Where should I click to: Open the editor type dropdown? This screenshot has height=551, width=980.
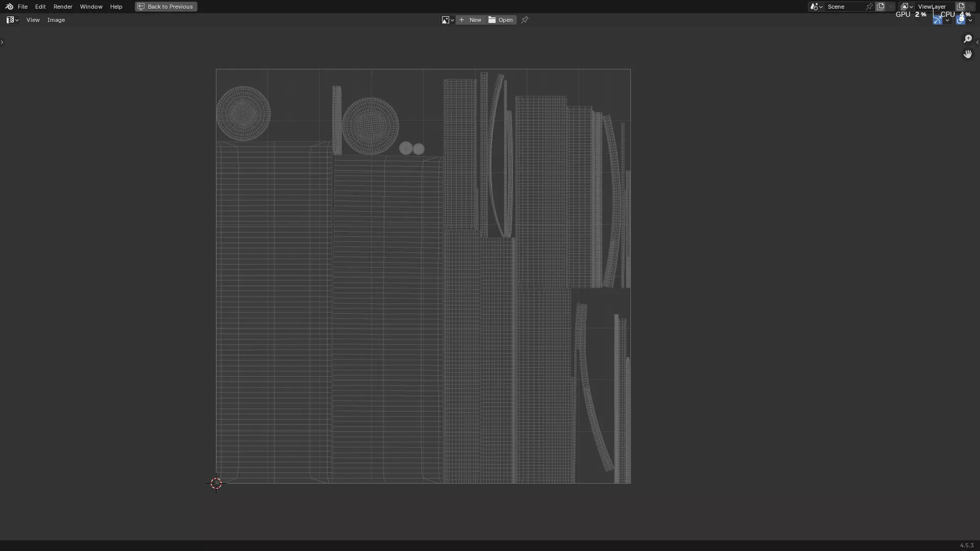point(12,20)
